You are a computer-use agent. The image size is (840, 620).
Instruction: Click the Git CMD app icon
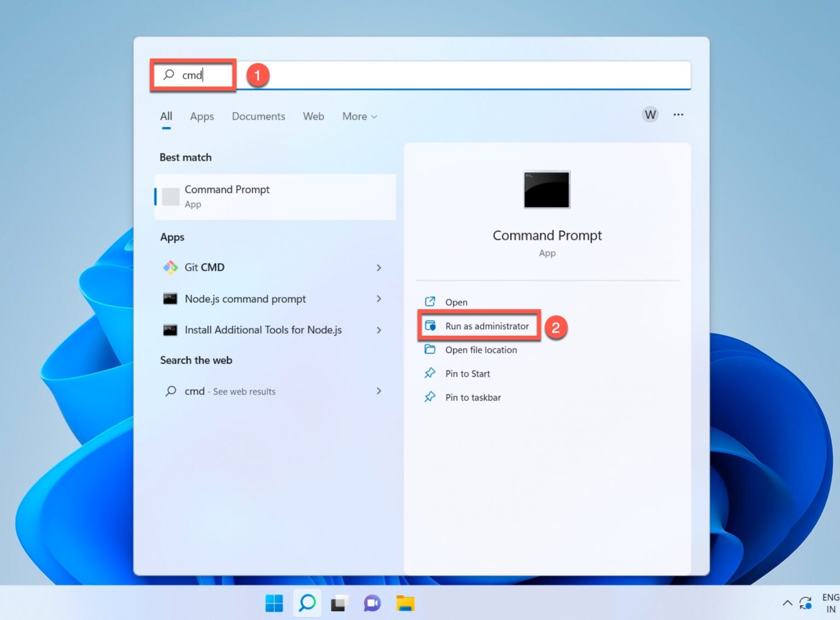click(x=171, y=267)
